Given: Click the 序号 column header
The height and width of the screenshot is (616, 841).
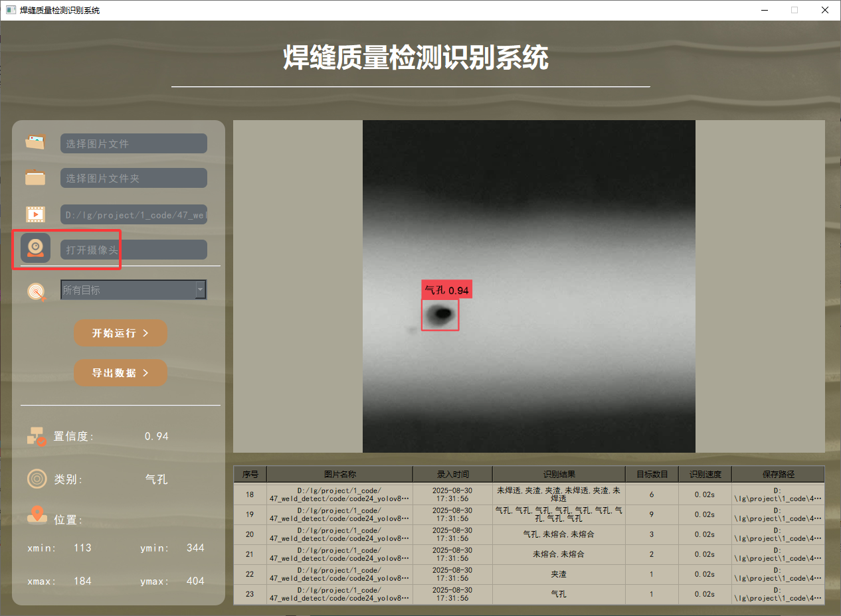Looking at the screenshot, I should (250, 474).
